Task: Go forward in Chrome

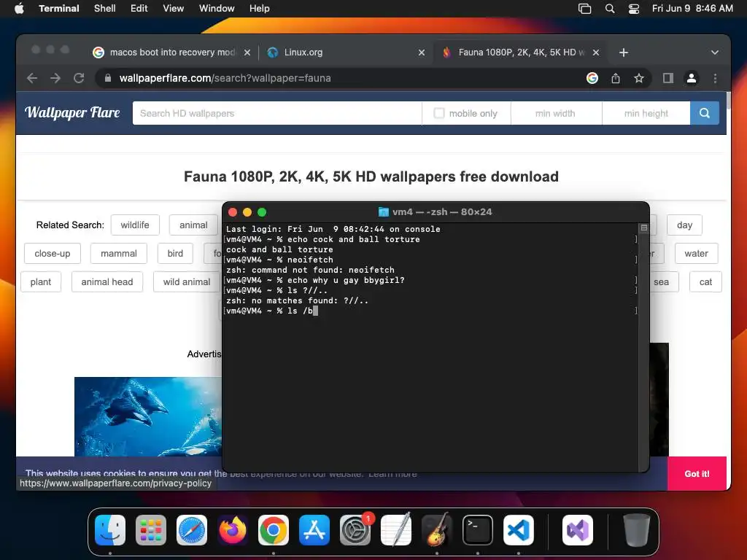Action: point(55,78)
